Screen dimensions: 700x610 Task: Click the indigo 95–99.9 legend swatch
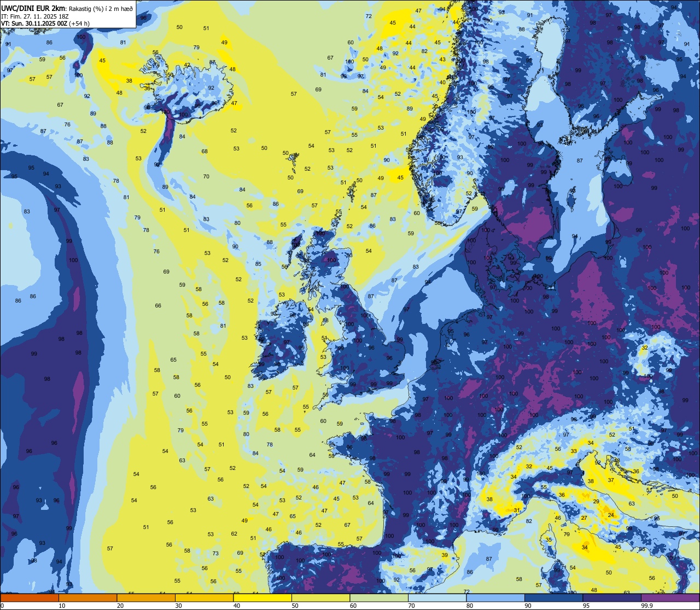pyautogui.click(x=612, y=597)
